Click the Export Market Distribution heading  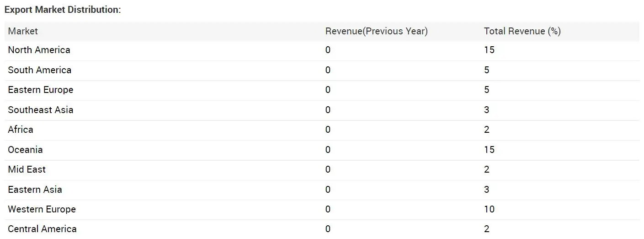coord(63,10)
